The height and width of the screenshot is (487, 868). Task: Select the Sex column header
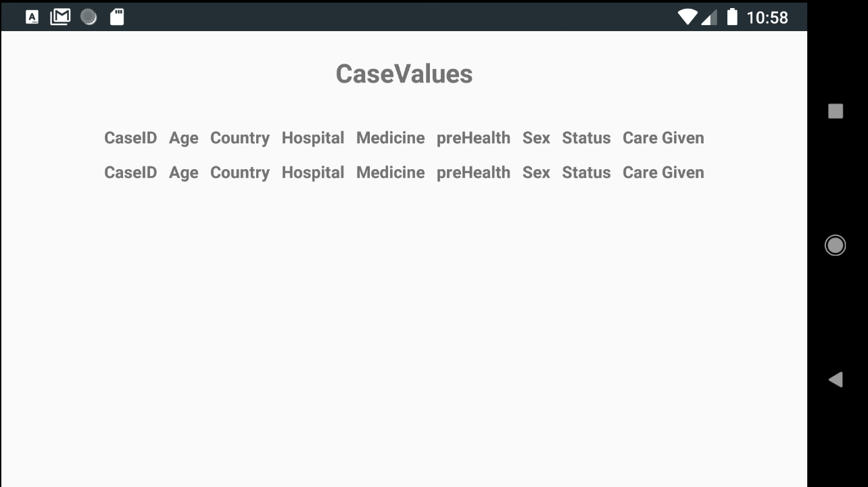click(x=536, y=138)
